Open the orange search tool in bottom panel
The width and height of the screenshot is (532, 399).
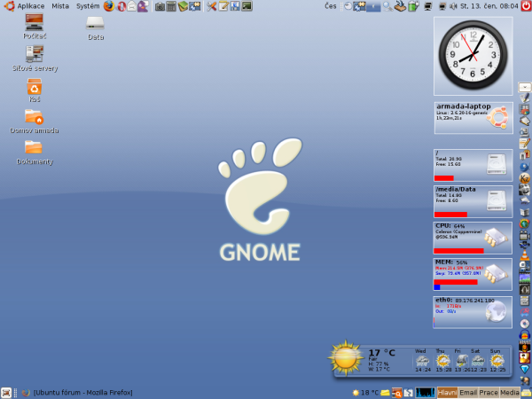coord(396,393)
